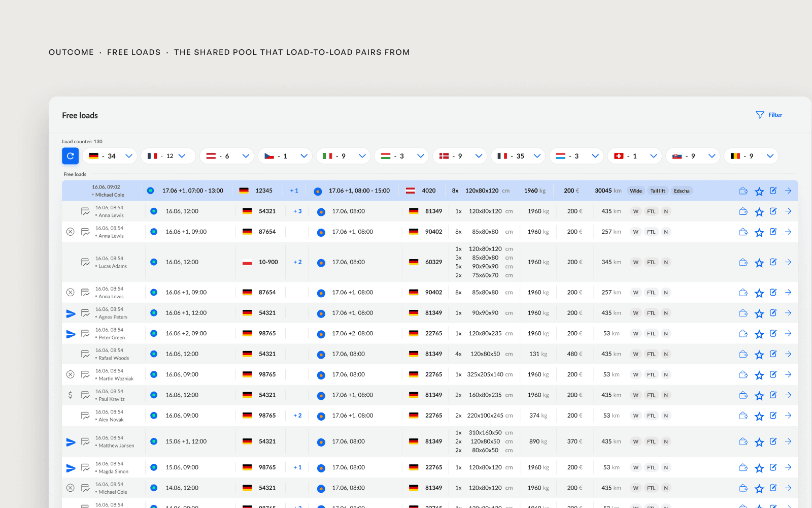Show +2 extra stops in Lucas Adams row
This screenshot has width=812, height=508.
click(297, 262)
